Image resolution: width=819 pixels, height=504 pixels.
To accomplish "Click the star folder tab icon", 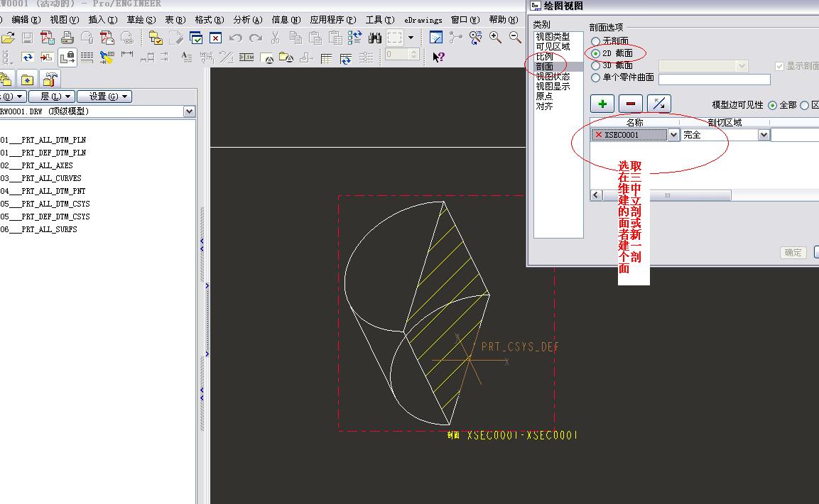I will (x=27, y=80).
